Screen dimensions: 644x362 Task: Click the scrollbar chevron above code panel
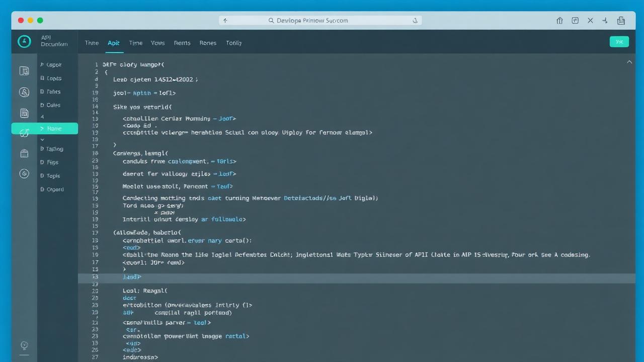[629, 61]
